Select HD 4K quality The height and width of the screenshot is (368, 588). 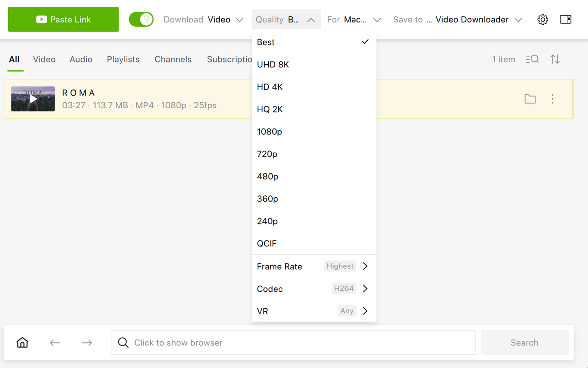point(314,87)
